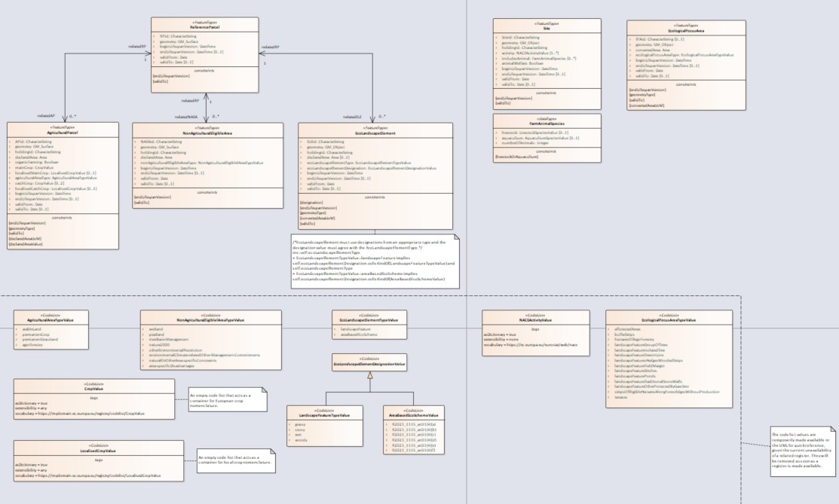Click the relatedNAEA association label
The width and height of the screenshot is (839, 504).
pos(186,115)
